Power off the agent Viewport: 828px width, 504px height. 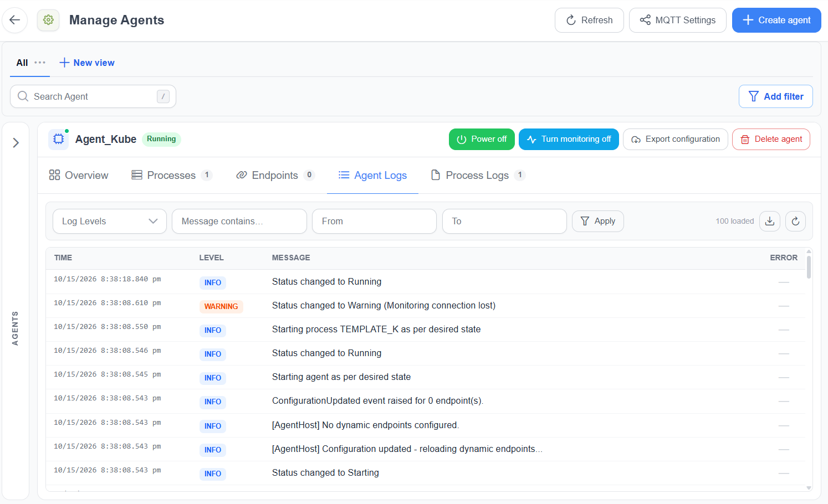pyautogui.click(x=482, y=139)
